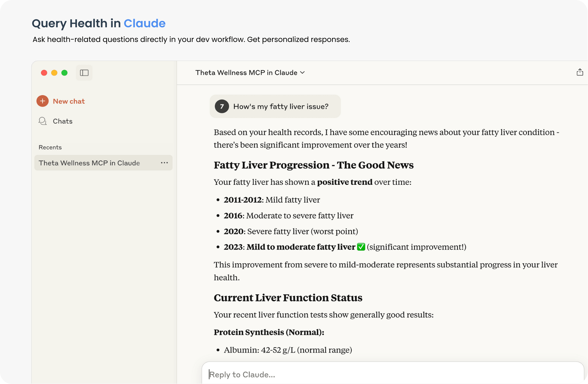The image size is (588, 384).
Task: Click the New chat text label
Action: (x=69, y=101)
